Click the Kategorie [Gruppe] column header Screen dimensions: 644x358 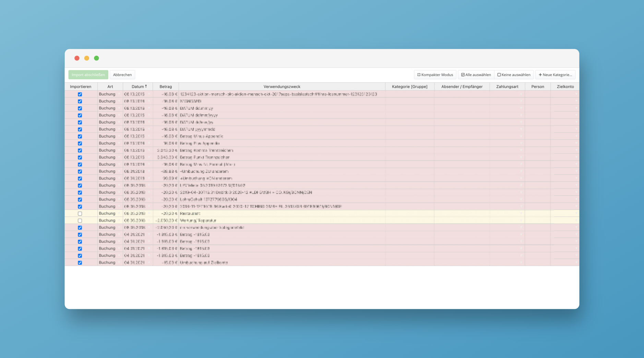point(409,87)
